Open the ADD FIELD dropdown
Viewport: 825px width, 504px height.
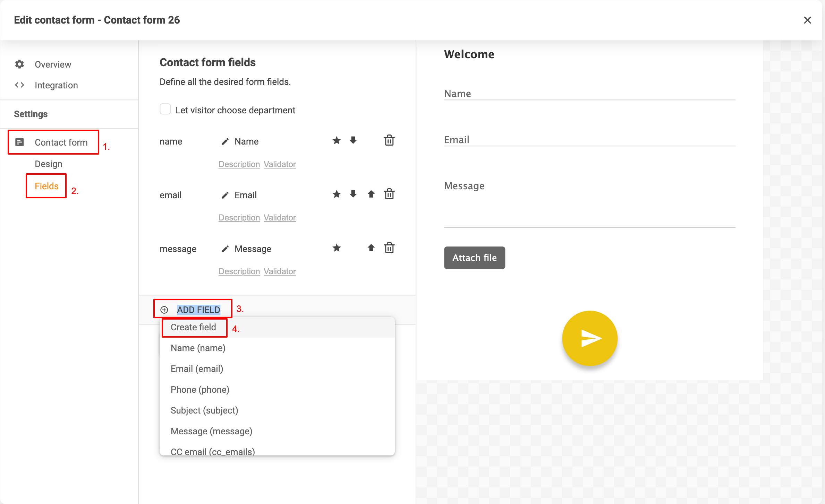point(199,310)
